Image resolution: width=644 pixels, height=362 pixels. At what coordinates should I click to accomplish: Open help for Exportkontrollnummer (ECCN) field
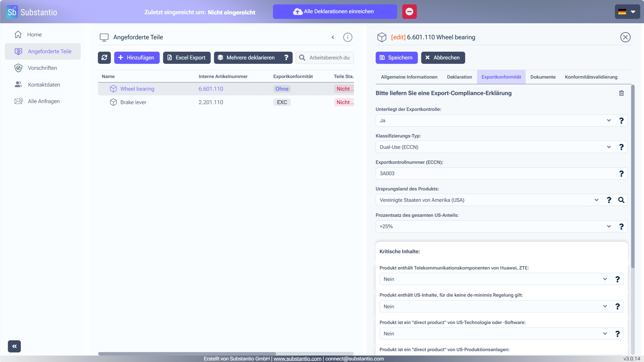(621, 174)
